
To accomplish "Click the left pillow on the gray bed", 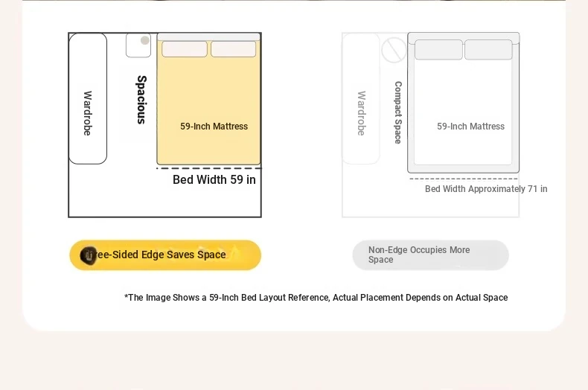I will pyautogui.click(x=438, y=50).
